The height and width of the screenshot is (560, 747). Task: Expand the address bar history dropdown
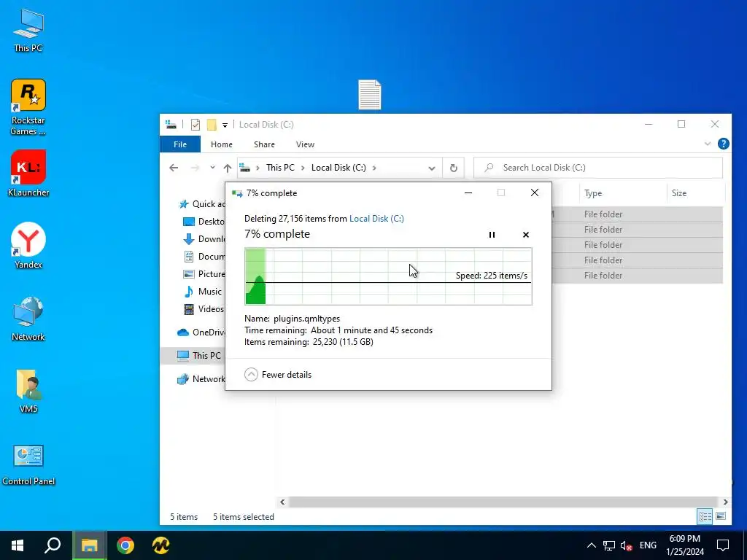coord(432,168)
